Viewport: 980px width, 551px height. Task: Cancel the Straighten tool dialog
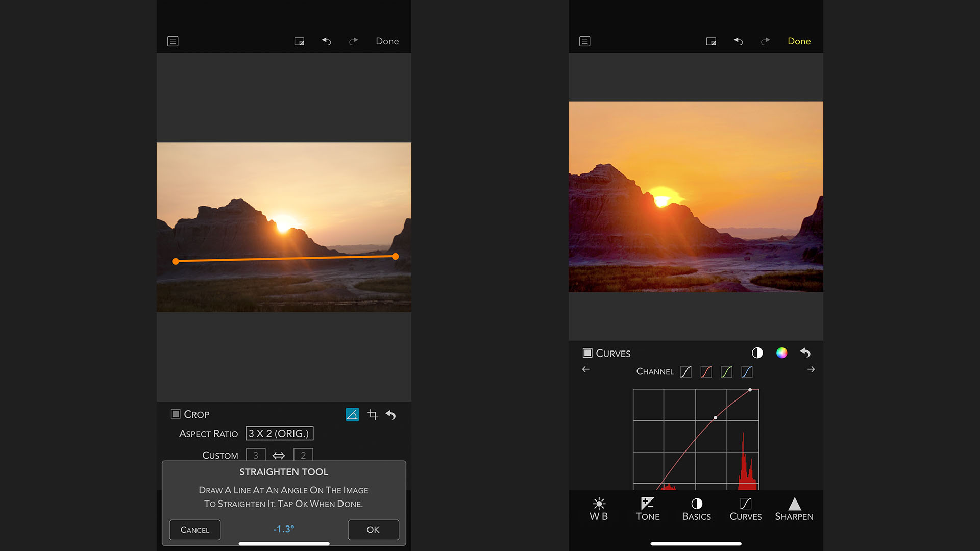pyautogui.click(x=194, y=530)
